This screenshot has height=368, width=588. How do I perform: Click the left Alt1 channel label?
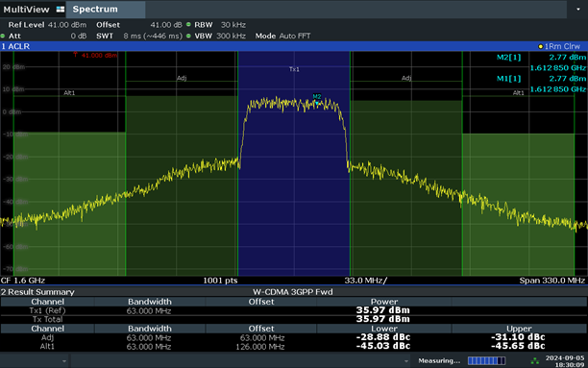pyautogui.click(x=69, y=92)
